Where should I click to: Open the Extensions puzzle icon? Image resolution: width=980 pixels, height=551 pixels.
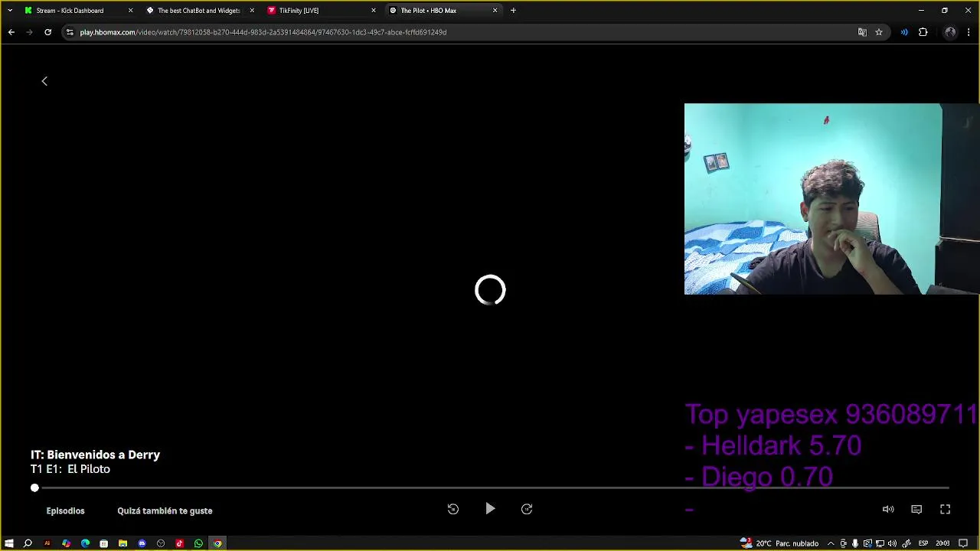coord(923,32)
